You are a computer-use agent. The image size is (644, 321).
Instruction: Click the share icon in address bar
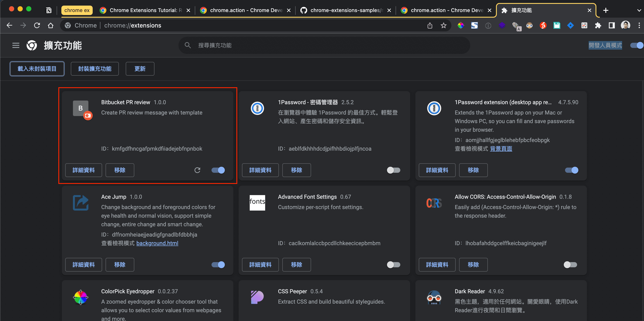point(429,25)
